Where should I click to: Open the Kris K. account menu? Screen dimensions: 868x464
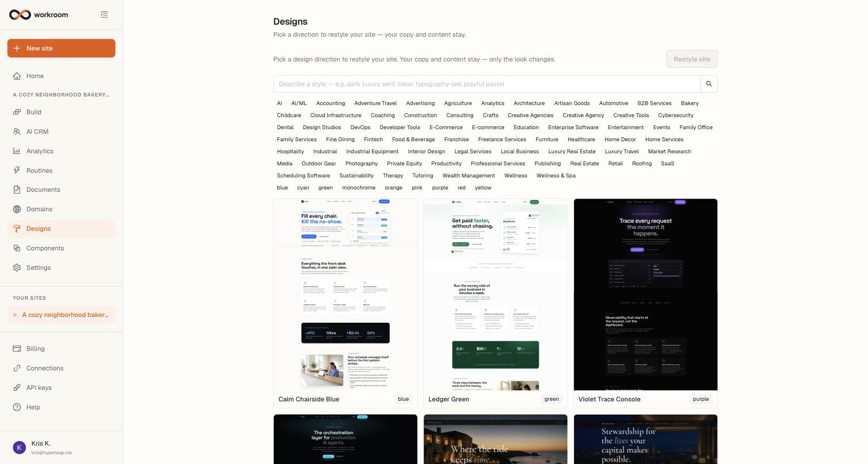[61, 447]
